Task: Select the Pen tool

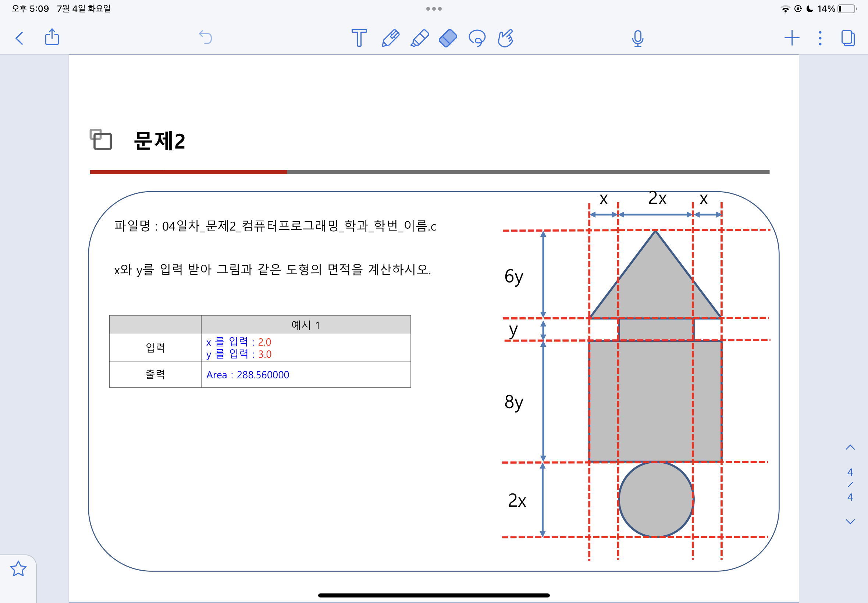Action: click(390, 38)
